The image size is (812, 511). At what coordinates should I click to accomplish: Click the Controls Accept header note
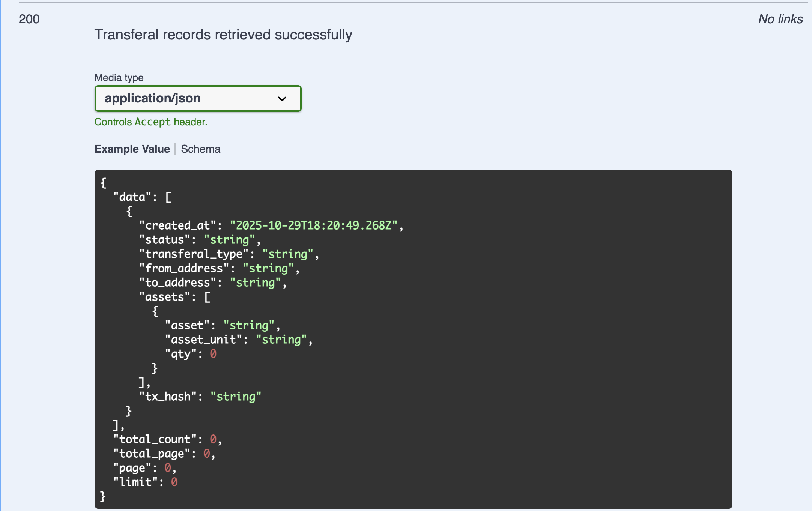pos(150,122)
